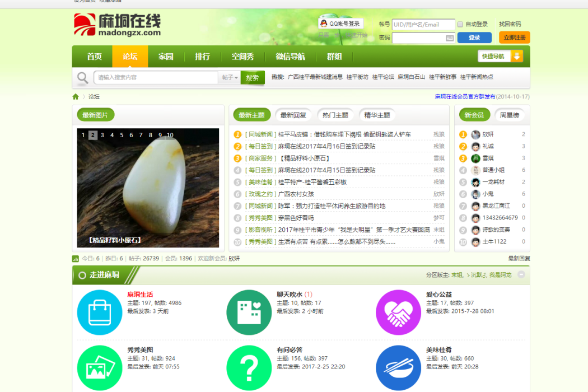Screen dimensions: 588x392
Task: Open 有问必答 question mark forum icon
Action: 249,368
